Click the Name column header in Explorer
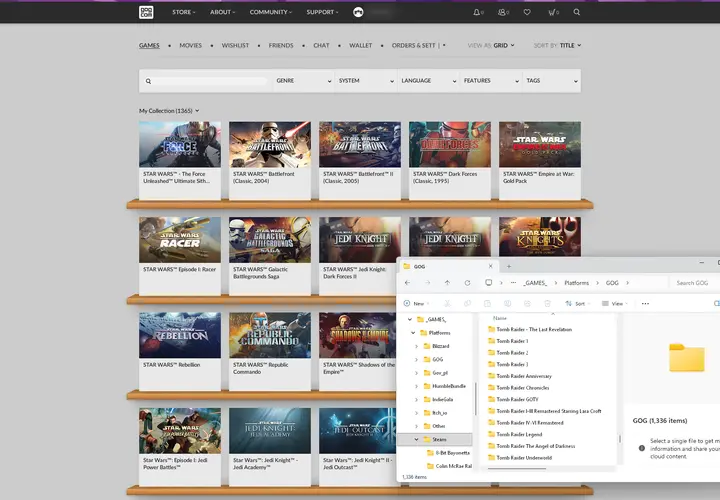The image size is (720, 500). [x=500, y=318]
